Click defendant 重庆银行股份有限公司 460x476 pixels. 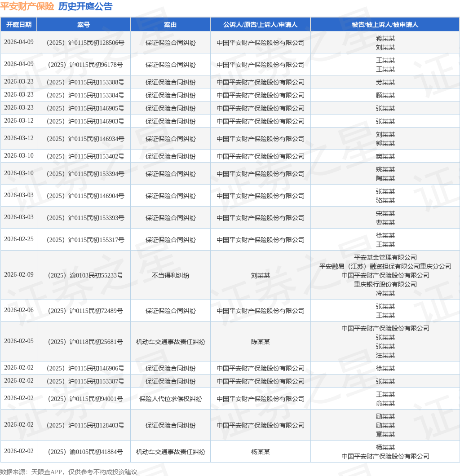pyautogui.click(x=385, y=284)
